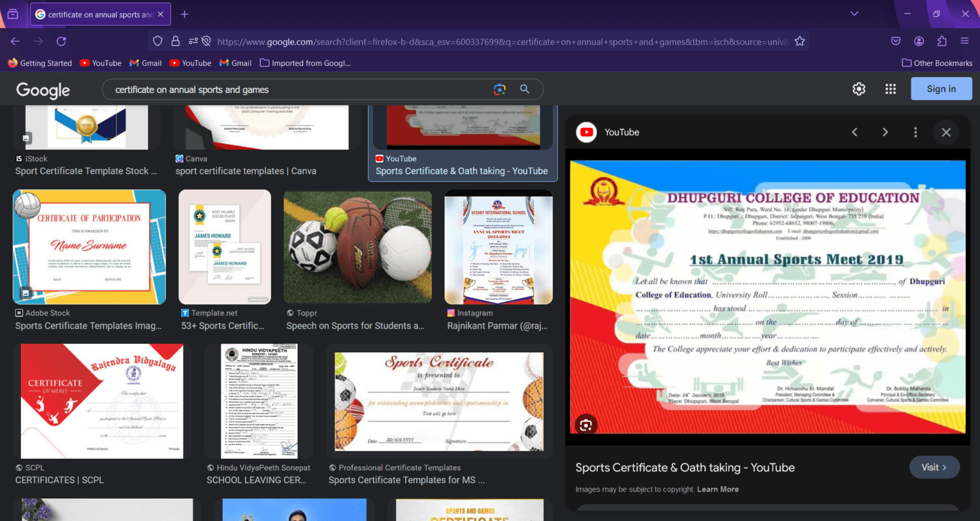Submit search with magnifier icon
The width and height of the screenshot is (980, 521).
point(525,90)
